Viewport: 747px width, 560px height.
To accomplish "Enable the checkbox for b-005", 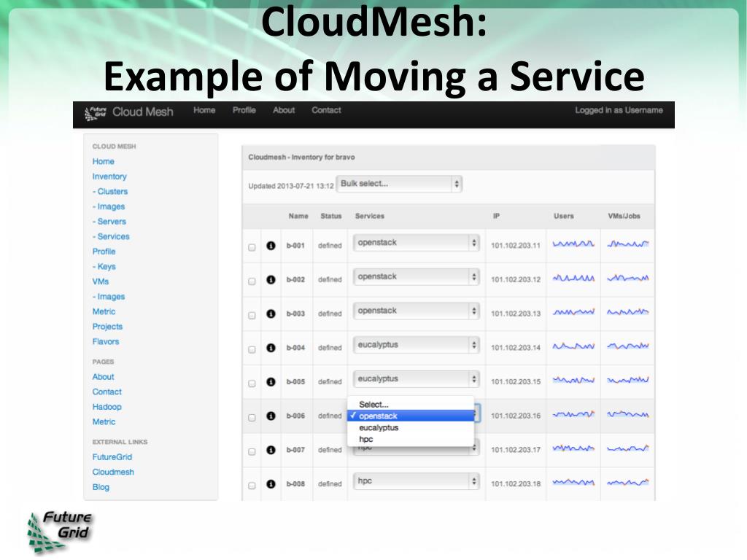I will coord(252,384).
